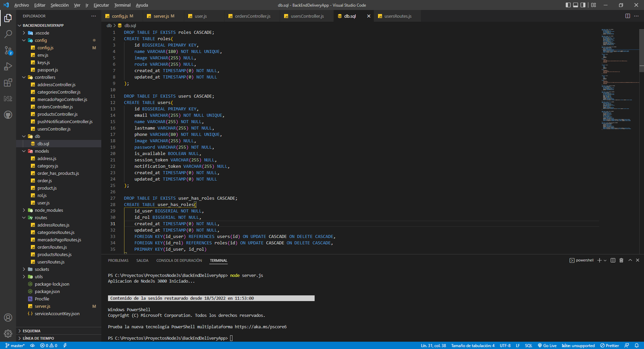Split the terminal panel

click(613, 260)
